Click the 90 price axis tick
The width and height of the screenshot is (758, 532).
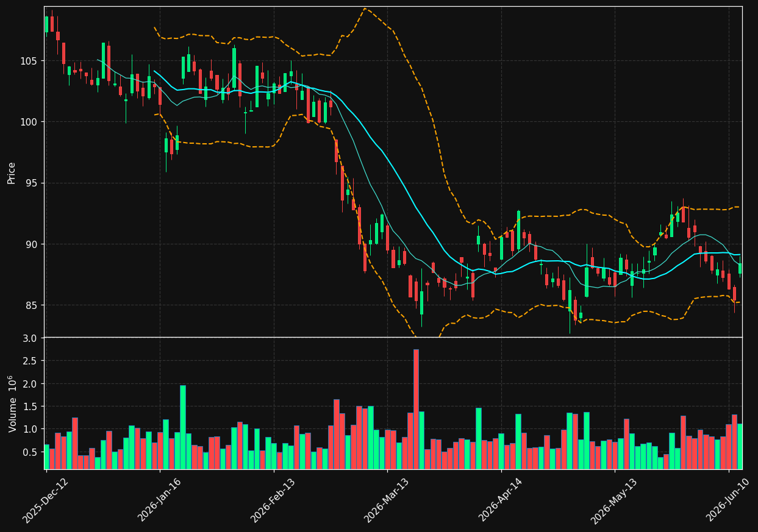[30, 244]
